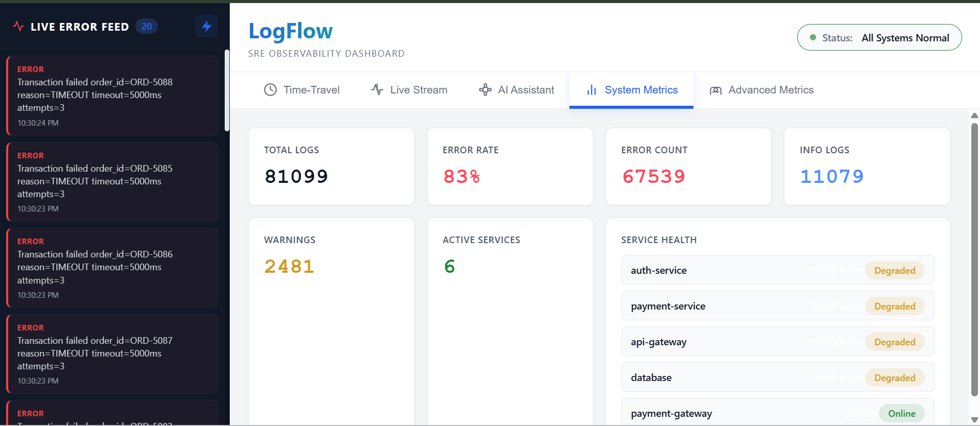Click the activity icon on Live Stream tab
Image resolution: width=980 pixels, height=426 pixels.
377,90
